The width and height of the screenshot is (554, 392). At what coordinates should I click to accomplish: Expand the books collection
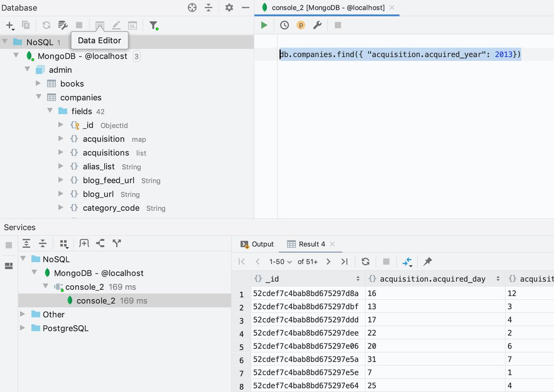point(38,83)
